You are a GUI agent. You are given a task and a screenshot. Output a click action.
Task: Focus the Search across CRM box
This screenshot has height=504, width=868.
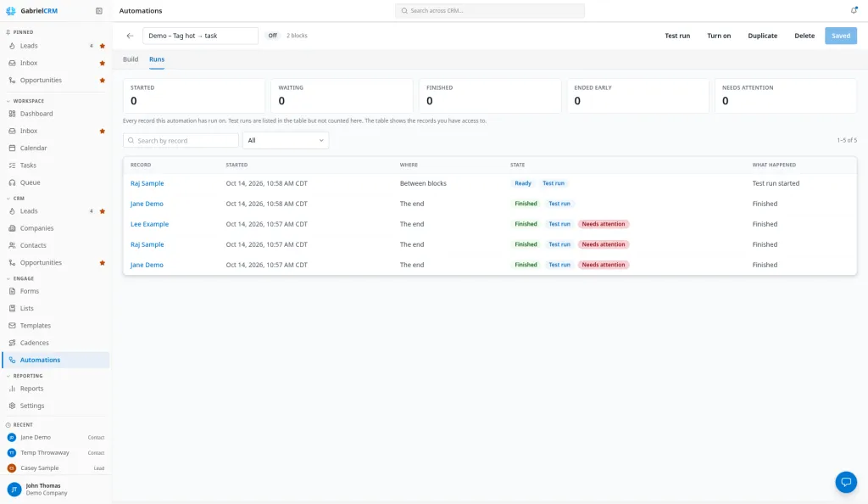click(490, 10)
